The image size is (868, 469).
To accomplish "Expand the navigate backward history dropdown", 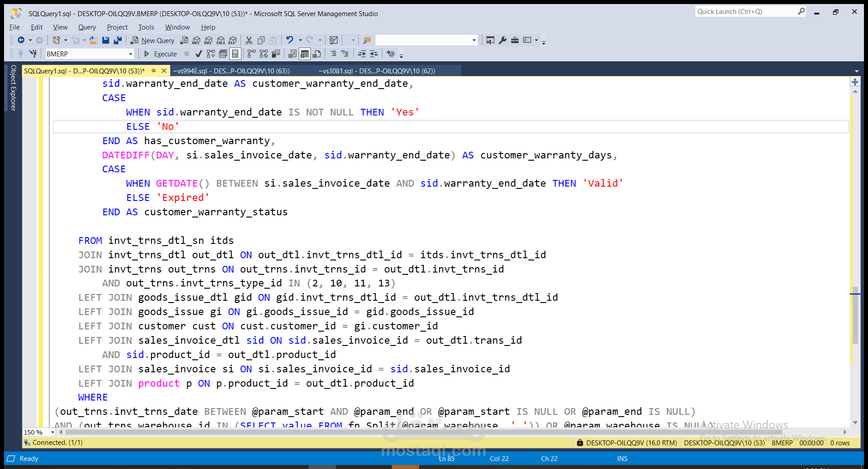I will click(x=30, y=40).
